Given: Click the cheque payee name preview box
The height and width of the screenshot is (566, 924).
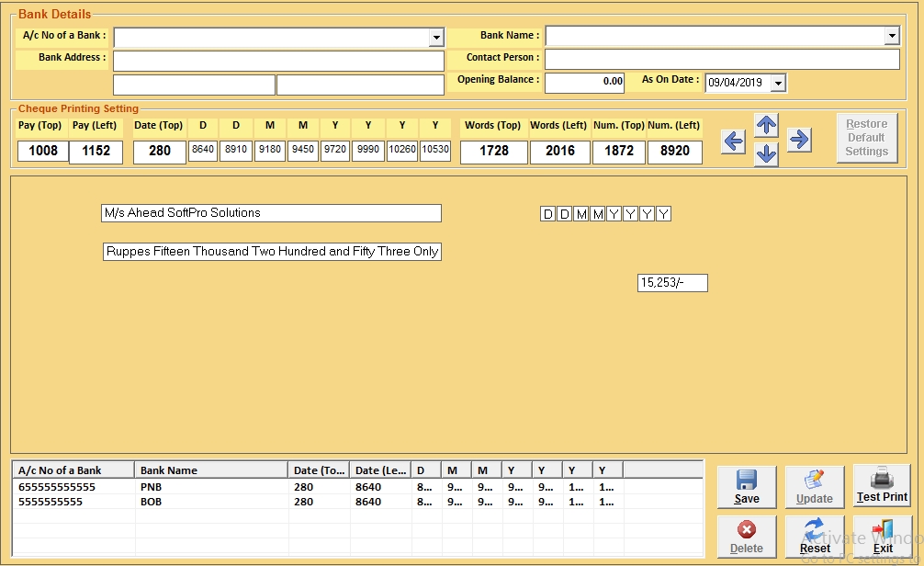Looking at the screenshot, I should point(271,213).
